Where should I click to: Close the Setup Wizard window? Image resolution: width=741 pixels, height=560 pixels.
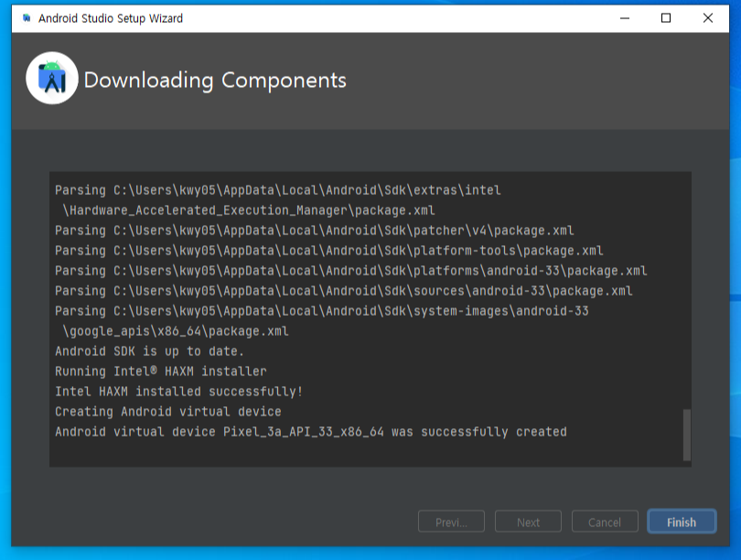point(707,18)
